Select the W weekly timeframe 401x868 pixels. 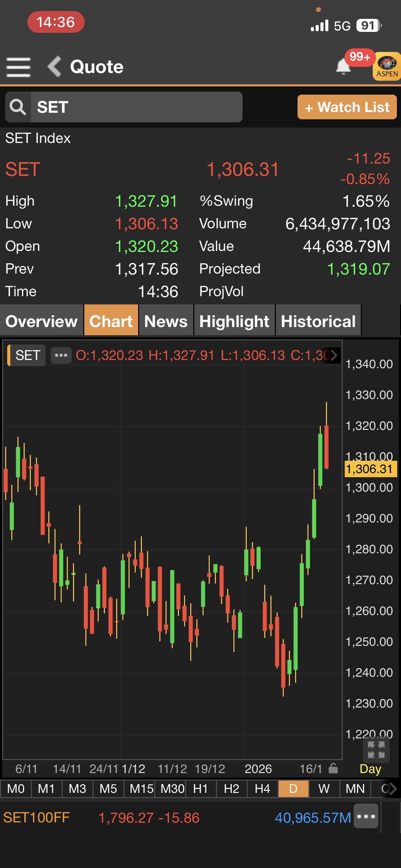point(324,789)
